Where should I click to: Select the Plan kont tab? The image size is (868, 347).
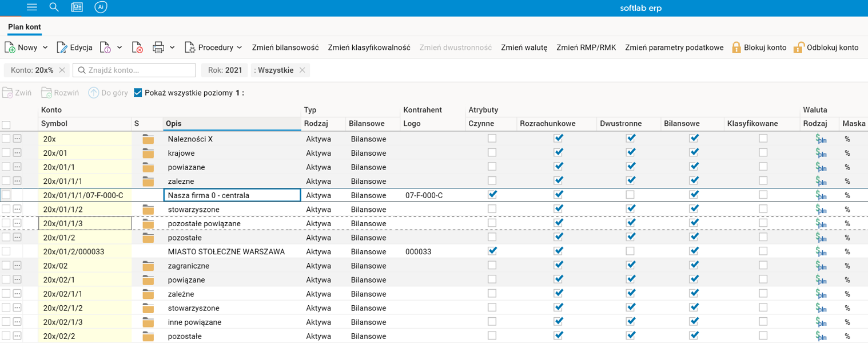25,27
